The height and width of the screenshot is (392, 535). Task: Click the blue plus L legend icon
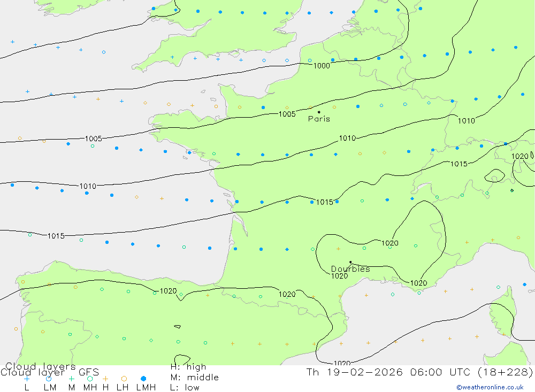click(x=27, y=379)
